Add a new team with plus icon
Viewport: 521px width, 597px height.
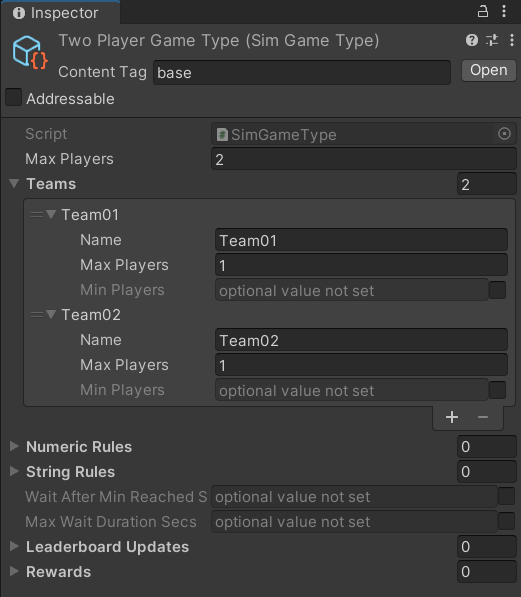point(452,417)
